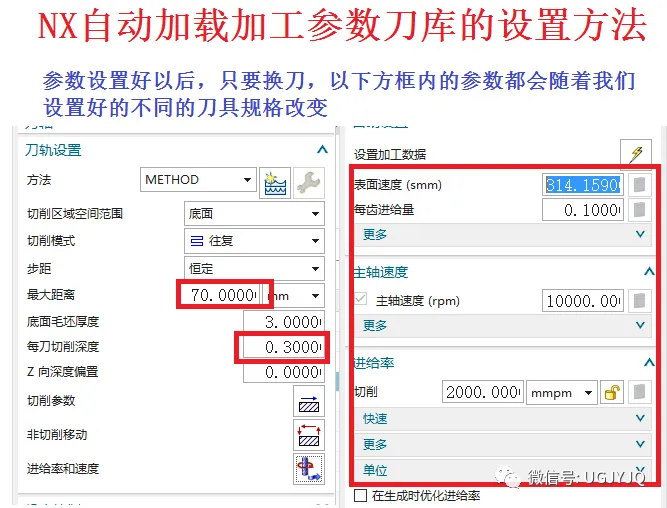The width and height of the screenshot is (667, 508).
Task: Open the Feeds and Speeds (进给率和速度) icon
Action: [309, 469]
